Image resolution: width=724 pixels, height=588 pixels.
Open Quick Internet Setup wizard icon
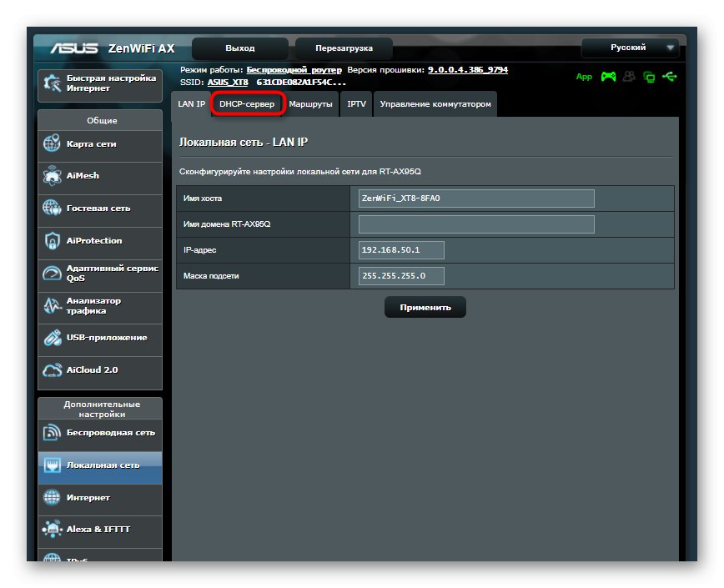(x=52, y=83)
